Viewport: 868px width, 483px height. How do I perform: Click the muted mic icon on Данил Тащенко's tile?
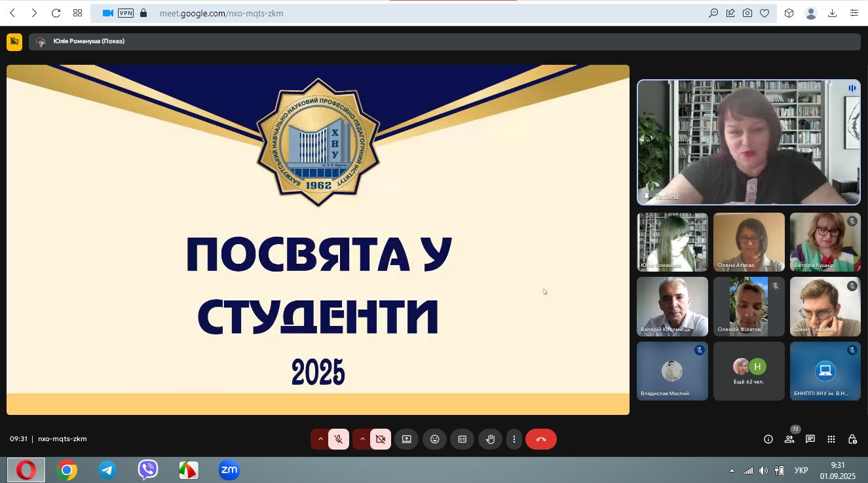(852, 285)
